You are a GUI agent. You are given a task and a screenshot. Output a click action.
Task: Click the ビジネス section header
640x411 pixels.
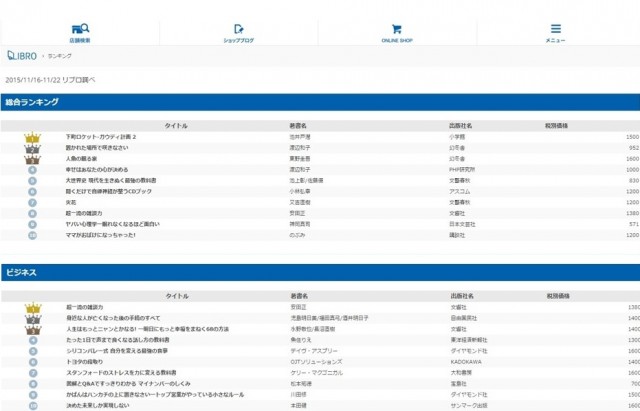click(21, 272)
